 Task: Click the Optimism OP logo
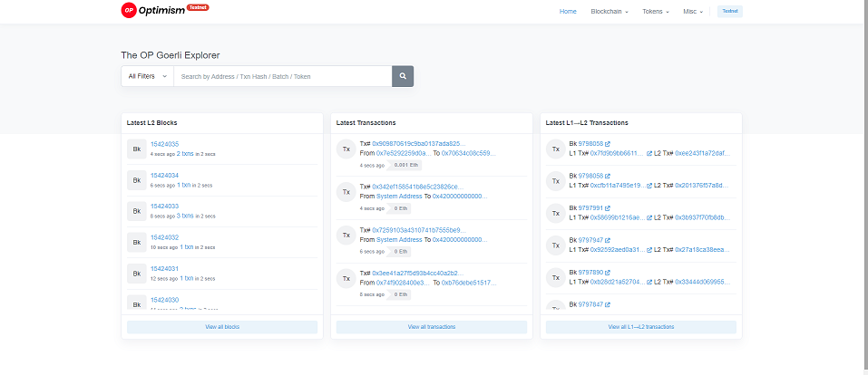point(129,10)
